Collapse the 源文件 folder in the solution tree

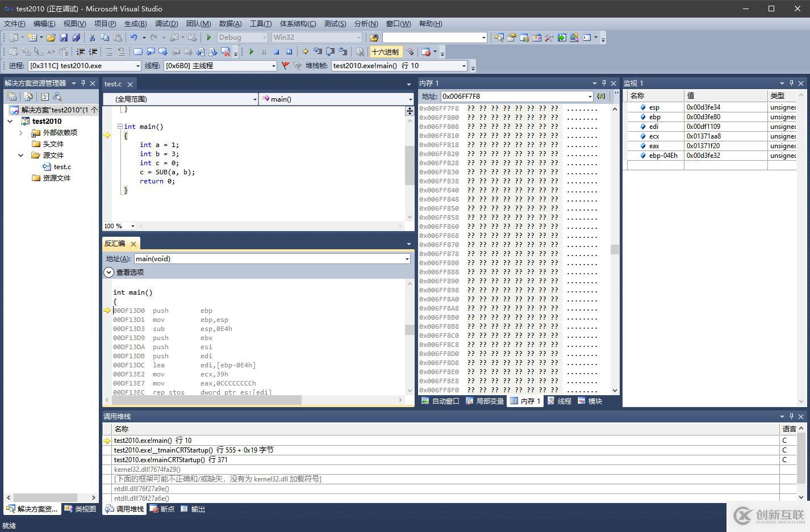[21, 155]
